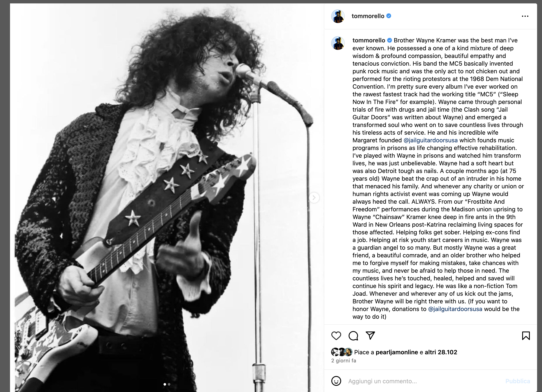
Task: Open tommorello username in the post header
Action: [368, 16]
